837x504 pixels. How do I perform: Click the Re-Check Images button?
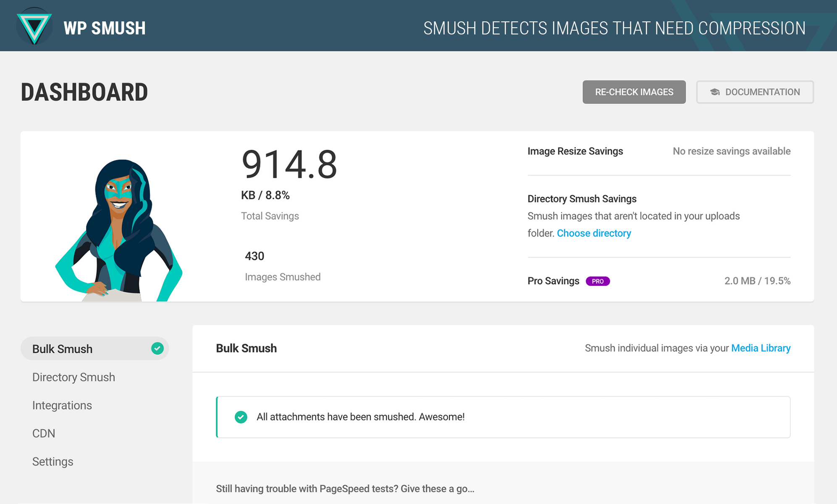pyautogui.click(x=634, y=91)
